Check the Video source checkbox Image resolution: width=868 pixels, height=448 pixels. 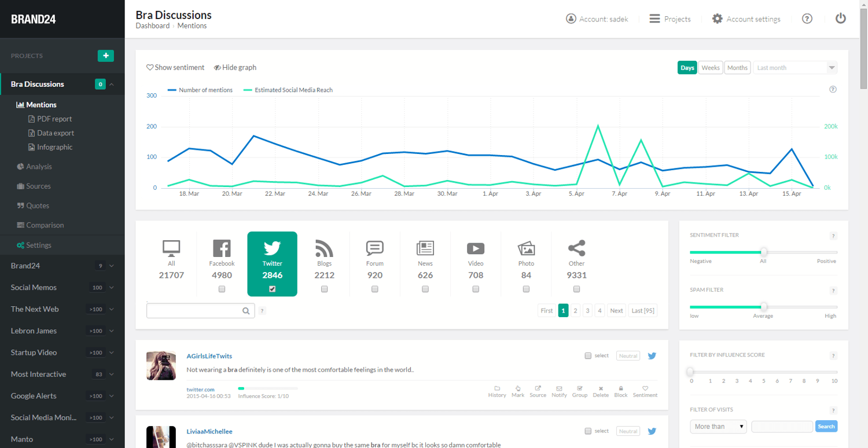(x=476, y=289)
